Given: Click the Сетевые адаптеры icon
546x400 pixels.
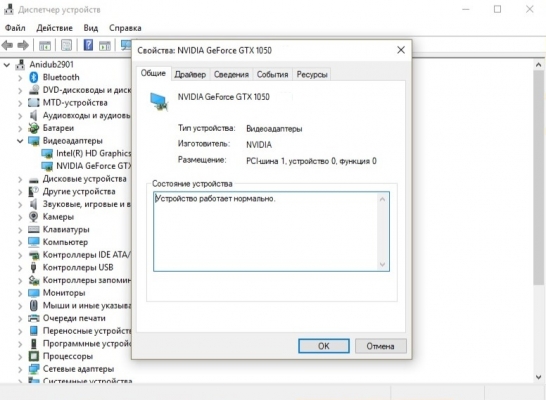Looking at the screenshot, I should (x=34, y=369).
